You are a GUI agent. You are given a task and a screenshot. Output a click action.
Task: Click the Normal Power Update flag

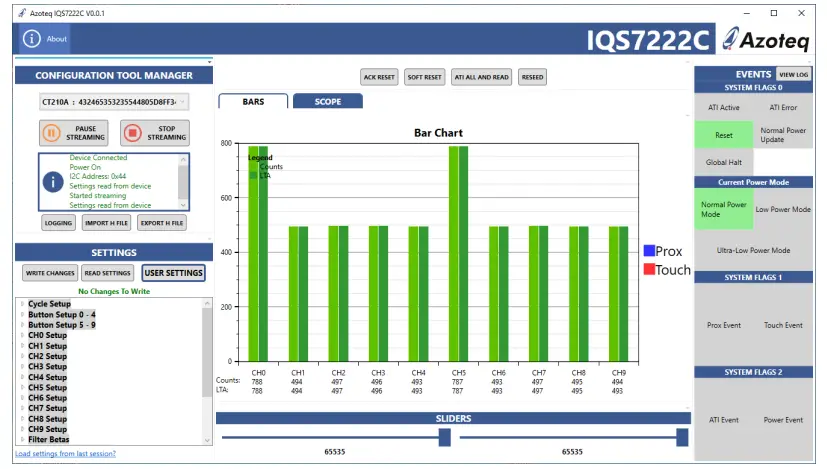coord(783,135)
